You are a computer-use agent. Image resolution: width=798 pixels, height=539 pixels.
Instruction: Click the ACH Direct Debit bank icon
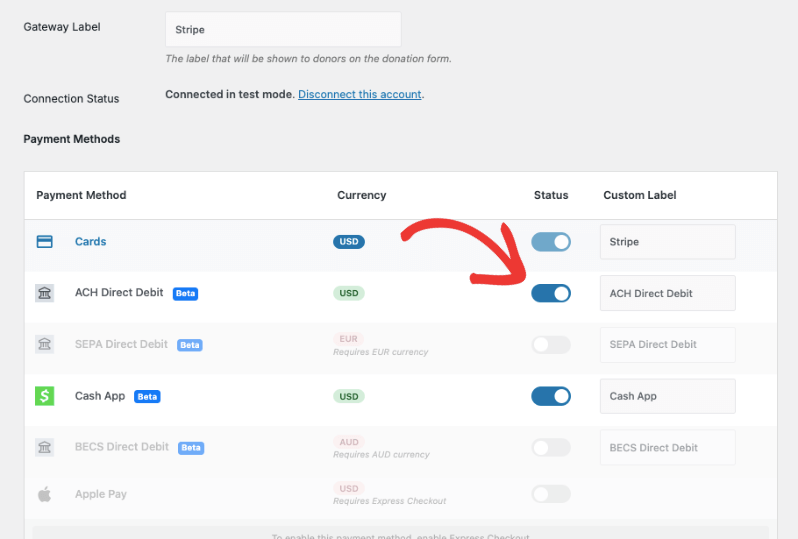(x=44, y=293)
